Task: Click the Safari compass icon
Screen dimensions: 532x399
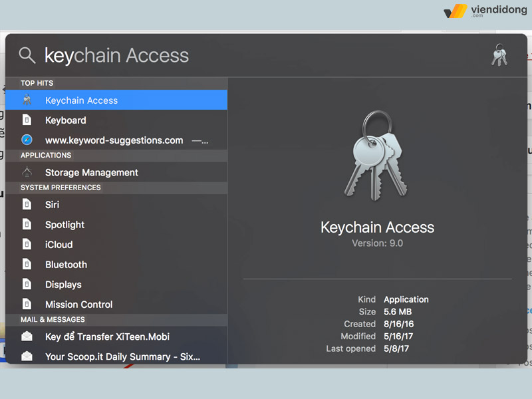Action: click(x=27, y=140)
